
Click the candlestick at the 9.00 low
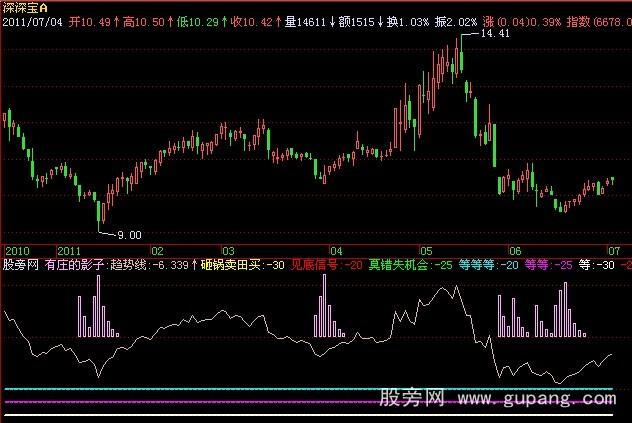[x=98, y=216]
